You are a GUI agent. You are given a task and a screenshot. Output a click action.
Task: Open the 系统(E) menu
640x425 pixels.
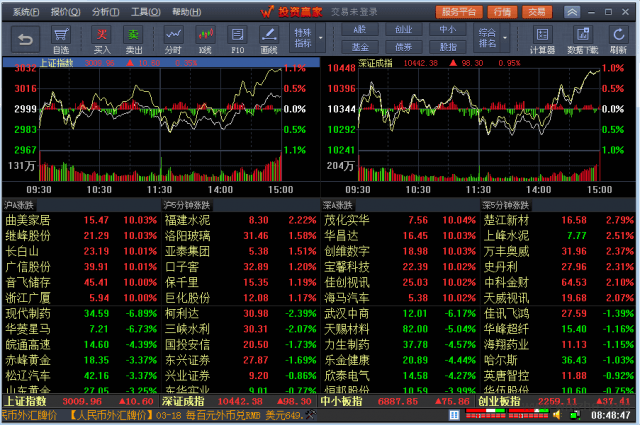[x=27, y=12]
